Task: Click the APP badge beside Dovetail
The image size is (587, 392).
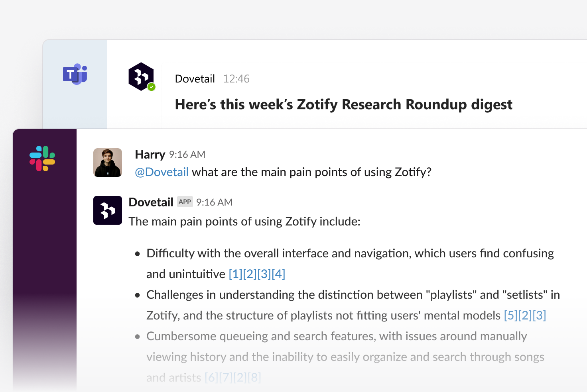Action: point(185,202)
